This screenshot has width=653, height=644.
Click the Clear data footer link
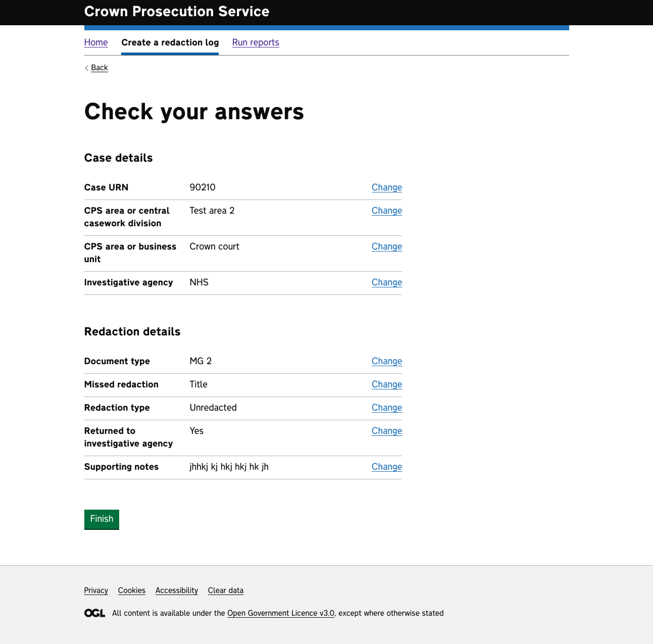[x=225, y=590]
